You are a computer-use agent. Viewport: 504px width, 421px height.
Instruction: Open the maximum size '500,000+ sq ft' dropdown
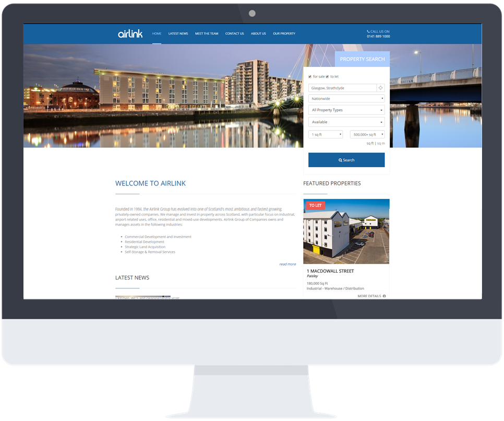click(x=368, y=134)
